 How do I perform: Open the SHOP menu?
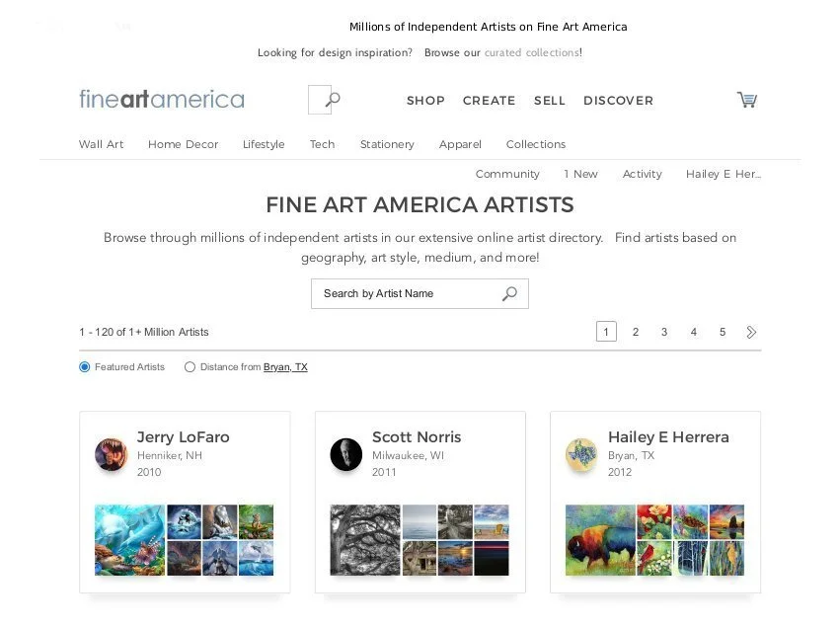coord(425,101)
